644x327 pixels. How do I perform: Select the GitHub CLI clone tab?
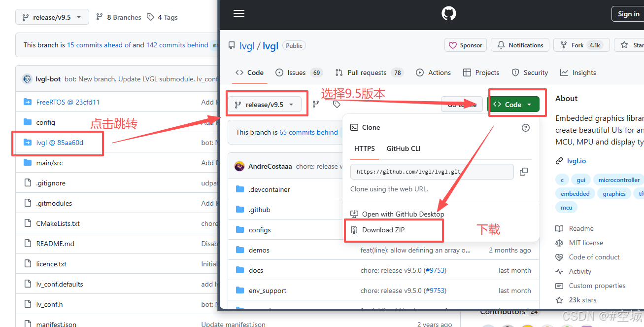click(404, 148)
